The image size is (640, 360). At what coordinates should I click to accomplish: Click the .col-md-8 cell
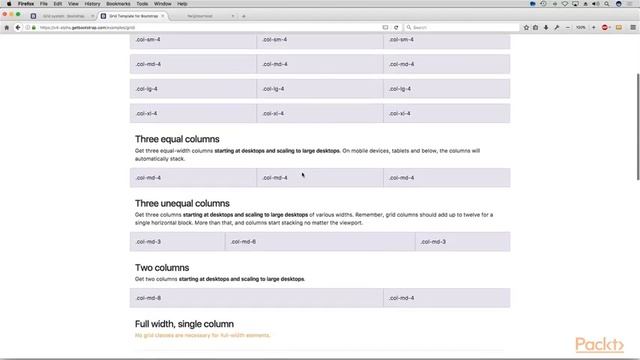pos(256,298)
